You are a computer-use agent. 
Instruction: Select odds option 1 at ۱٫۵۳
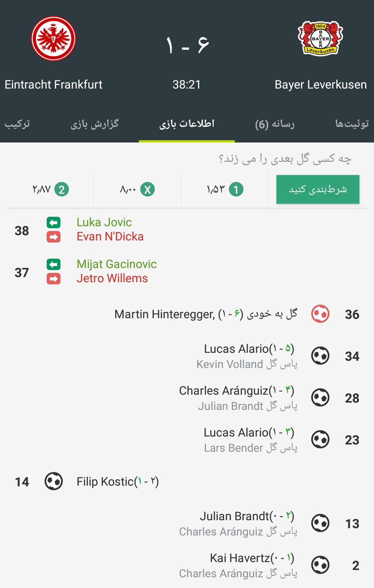(x=225, y=190)
